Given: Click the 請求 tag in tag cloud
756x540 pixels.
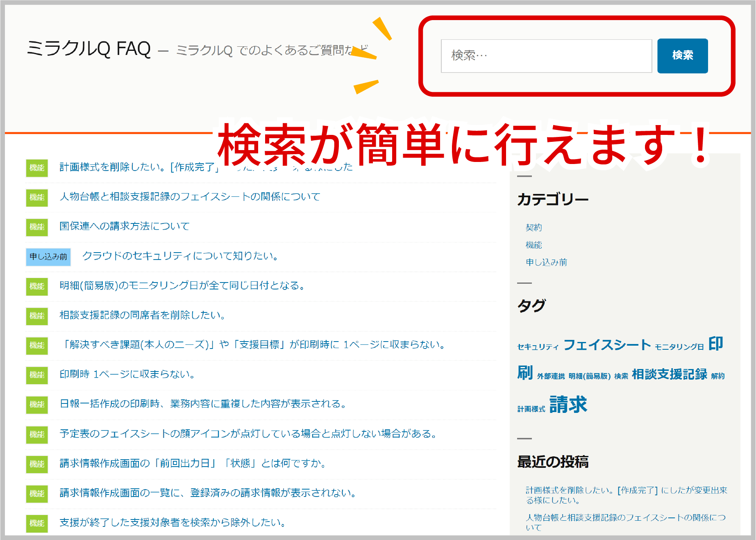Looking at the screenshot, I should pos(568,404).
